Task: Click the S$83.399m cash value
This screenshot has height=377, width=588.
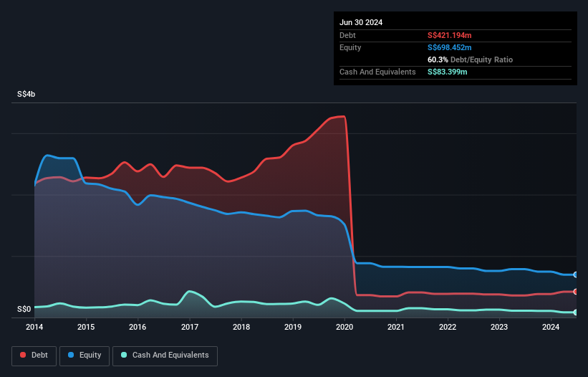Action: [448, 72]
